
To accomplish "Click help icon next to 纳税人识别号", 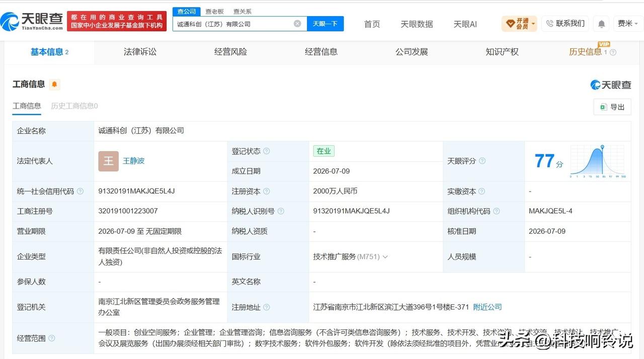I will (281, 211).
